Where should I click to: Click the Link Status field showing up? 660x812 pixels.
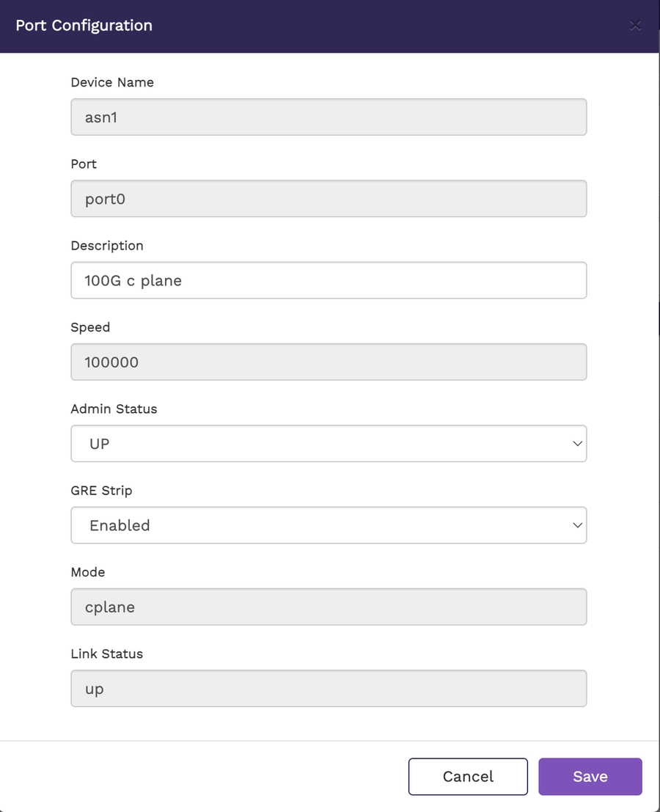pyautogui.click(x=329, y=689)
